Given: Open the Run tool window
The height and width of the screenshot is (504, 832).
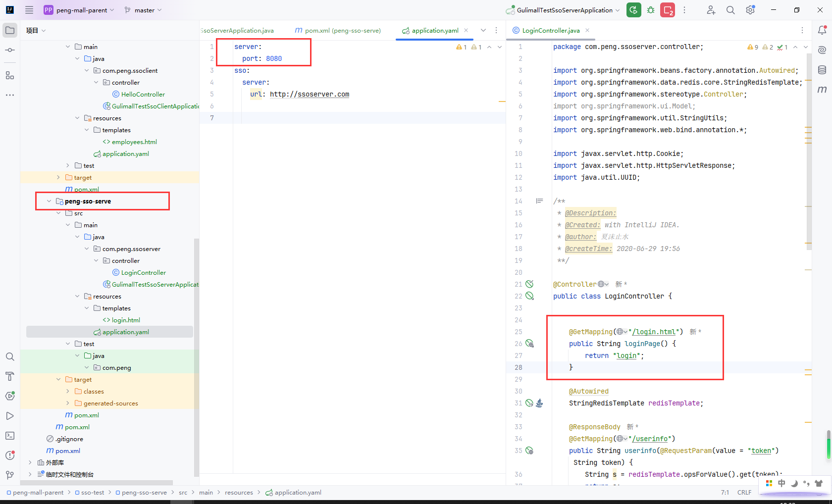Looking at the screenshot, I should pos(10,416).
